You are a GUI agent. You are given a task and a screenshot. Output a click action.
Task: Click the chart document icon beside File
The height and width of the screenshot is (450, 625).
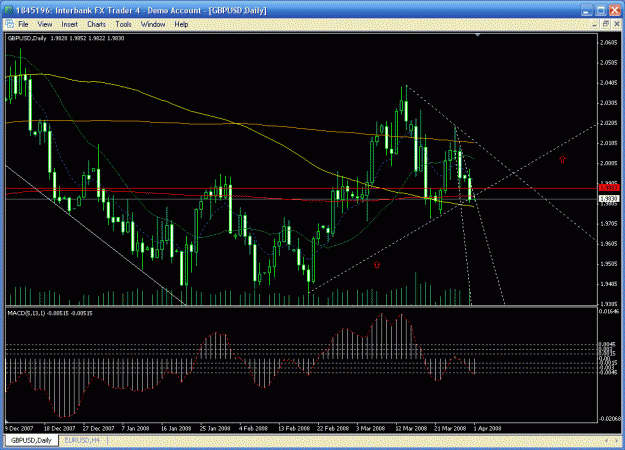tap(10, 24)
